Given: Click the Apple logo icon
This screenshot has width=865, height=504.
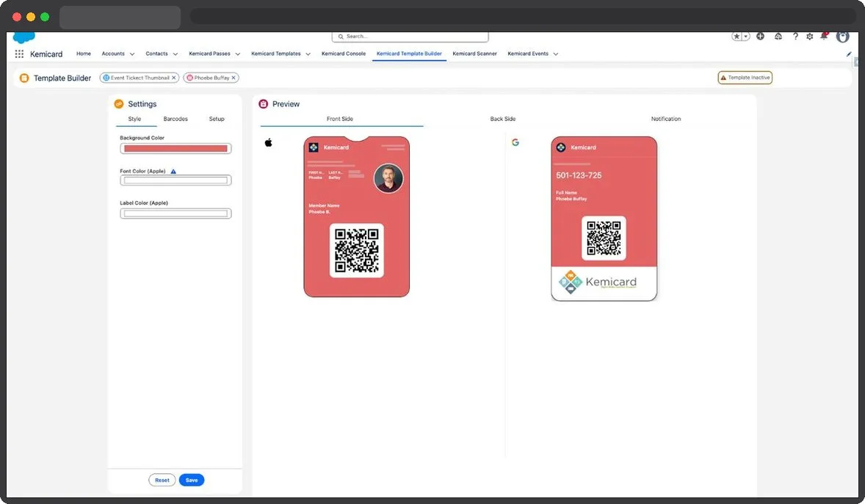Looking at the screenshot, I should tap(269, 143).
